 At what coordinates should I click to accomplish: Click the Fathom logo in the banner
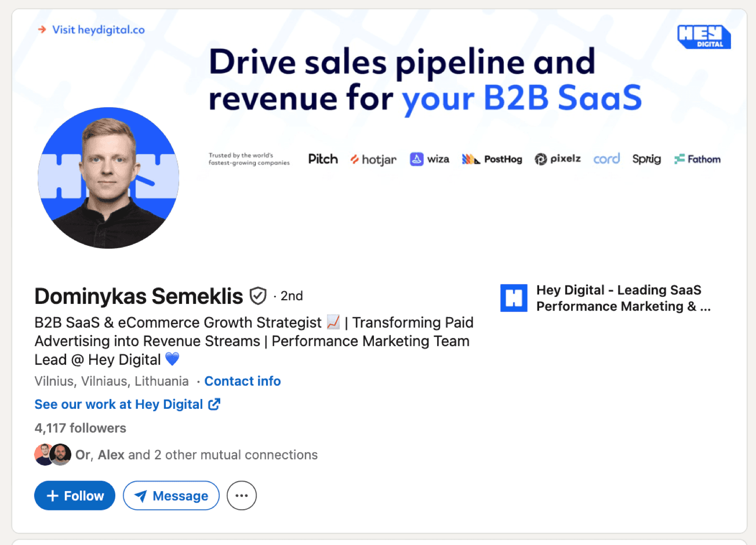697,159
